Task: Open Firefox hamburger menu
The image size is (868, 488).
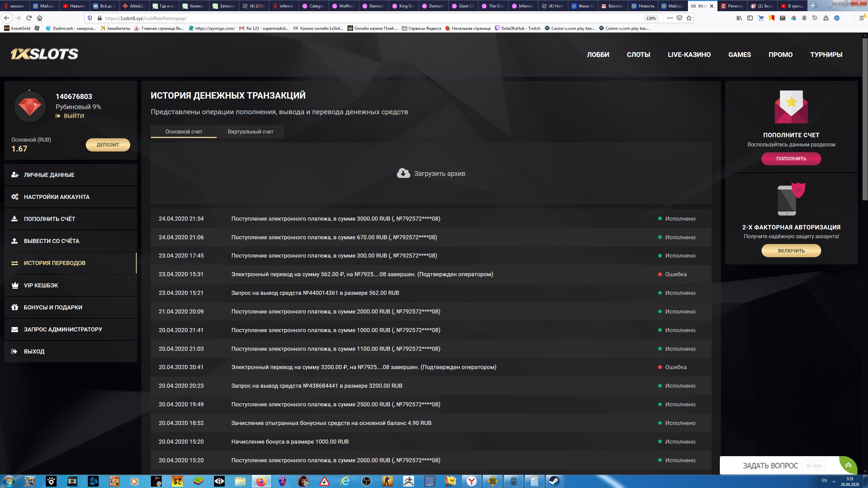Action: (861, 18)
